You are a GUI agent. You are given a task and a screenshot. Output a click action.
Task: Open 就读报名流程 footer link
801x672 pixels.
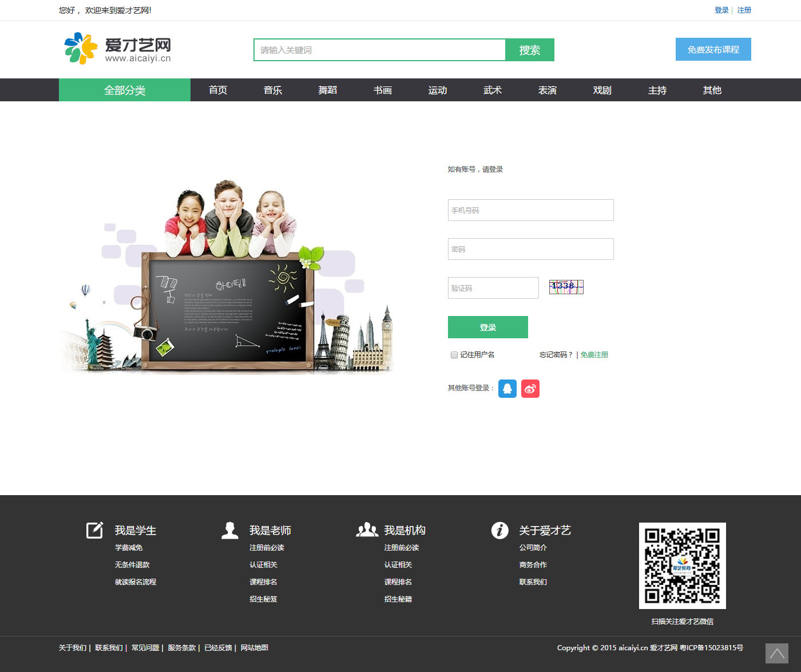click(136, 582)
